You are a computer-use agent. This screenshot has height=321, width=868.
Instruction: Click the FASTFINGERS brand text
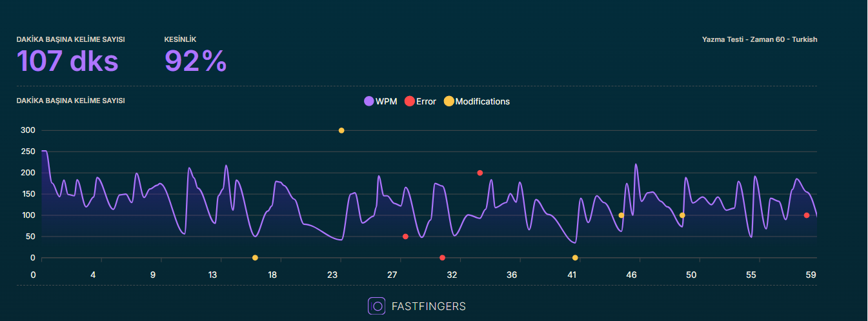coord(429,306)
